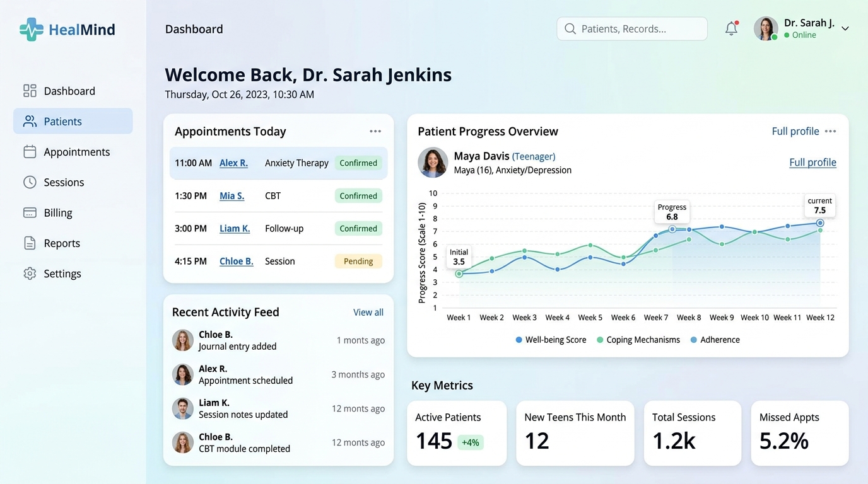
Task: Click "3 months ago" timestamp
Action: tap(358, 374)
